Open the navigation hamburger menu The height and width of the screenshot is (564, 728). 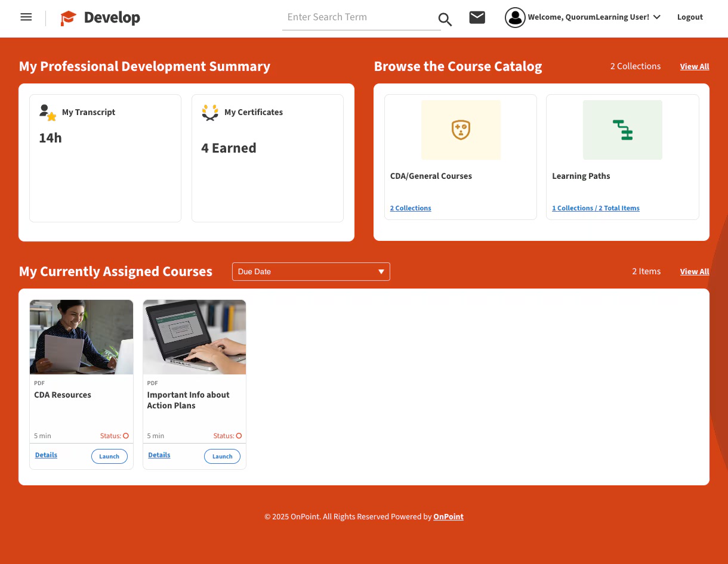tap(26, 17)
